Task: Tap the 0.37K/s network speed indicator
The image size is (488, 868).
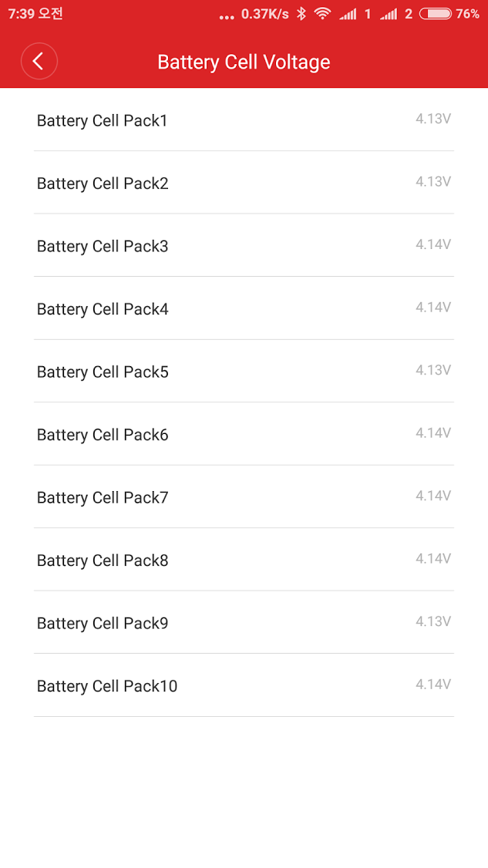Action: (x=264, y=14)
